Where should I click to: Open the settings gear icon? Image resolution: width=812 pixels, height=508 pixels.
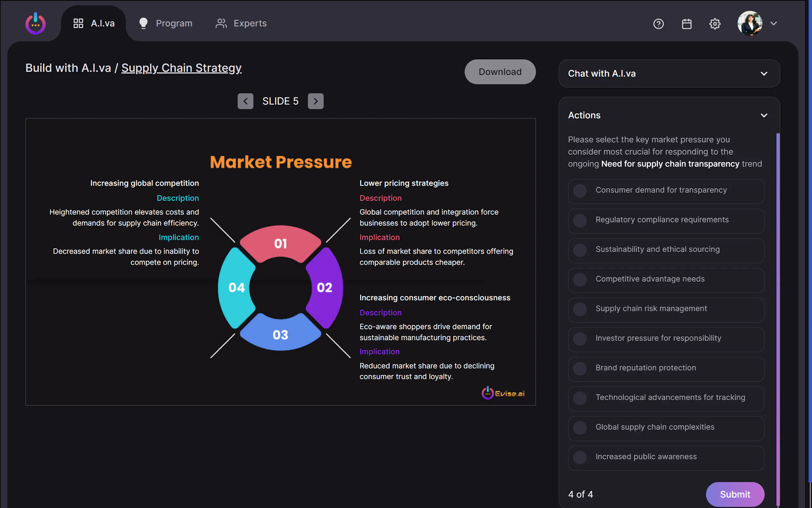[x=714, y=24]
